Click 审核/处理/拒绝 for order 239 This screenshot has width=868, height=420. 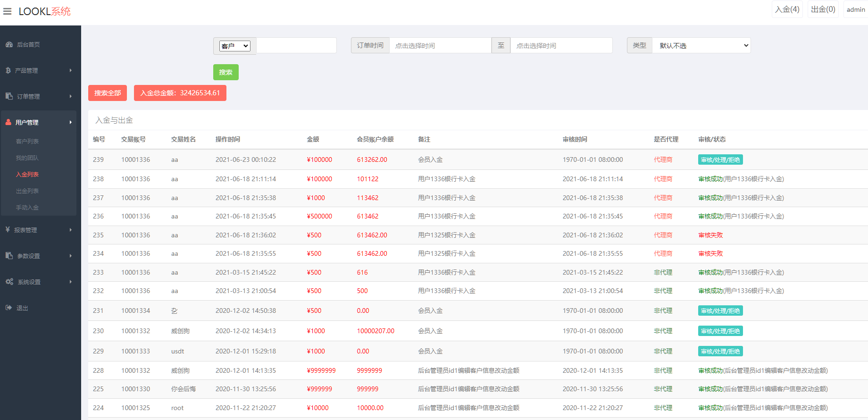[720, 160]
